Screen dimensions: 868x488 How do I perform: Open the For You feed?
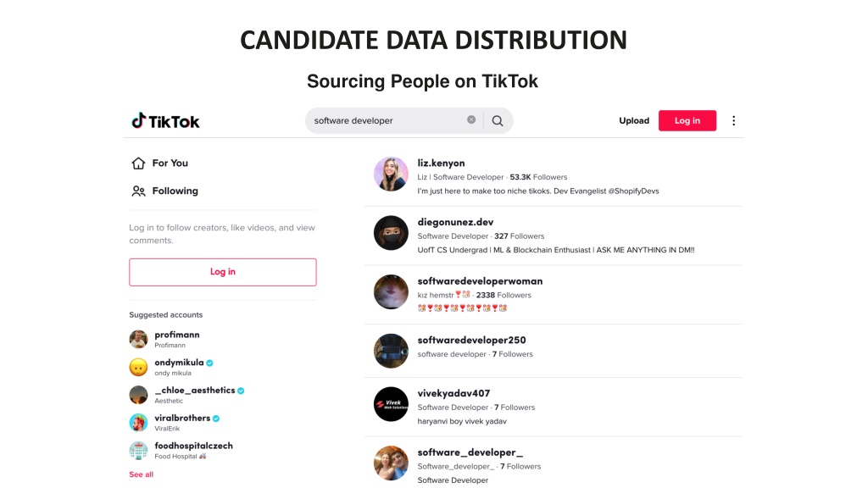[x=160, y=164]
